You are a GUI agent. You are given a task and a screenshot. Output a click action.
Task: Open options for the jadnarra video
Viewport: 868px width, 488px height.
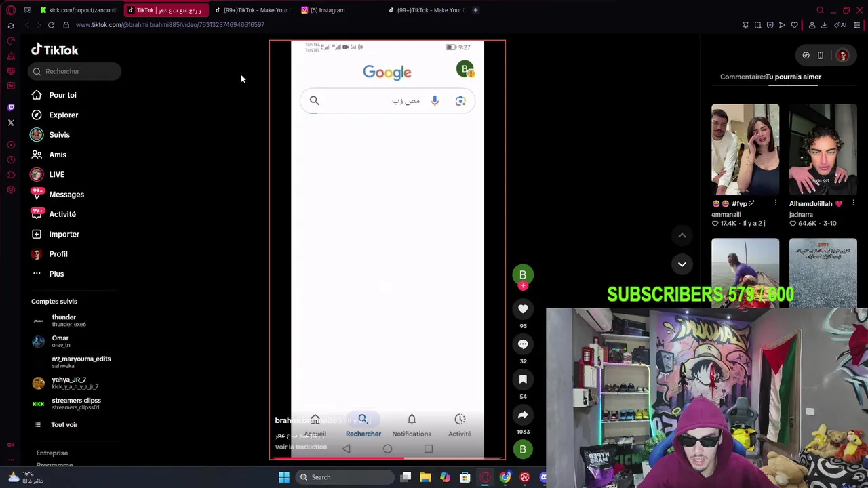[853, 203]
